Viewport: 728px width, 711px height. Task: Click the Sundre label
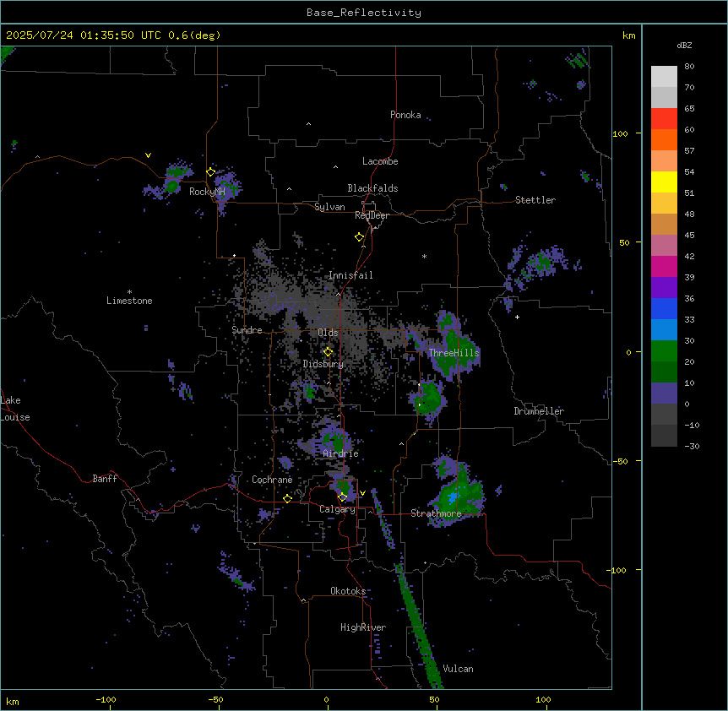click(247, 330)
